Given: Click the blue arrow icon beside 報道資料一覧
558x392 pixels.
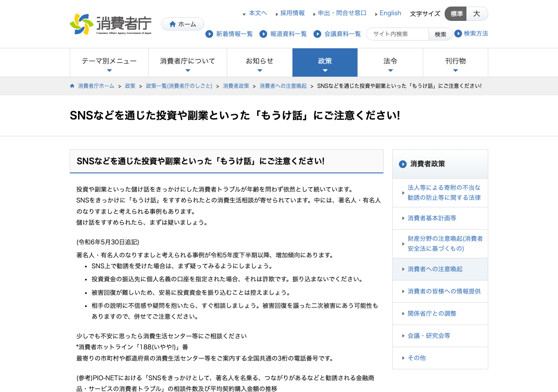Looking at the screenshot, I should (263, 34).
